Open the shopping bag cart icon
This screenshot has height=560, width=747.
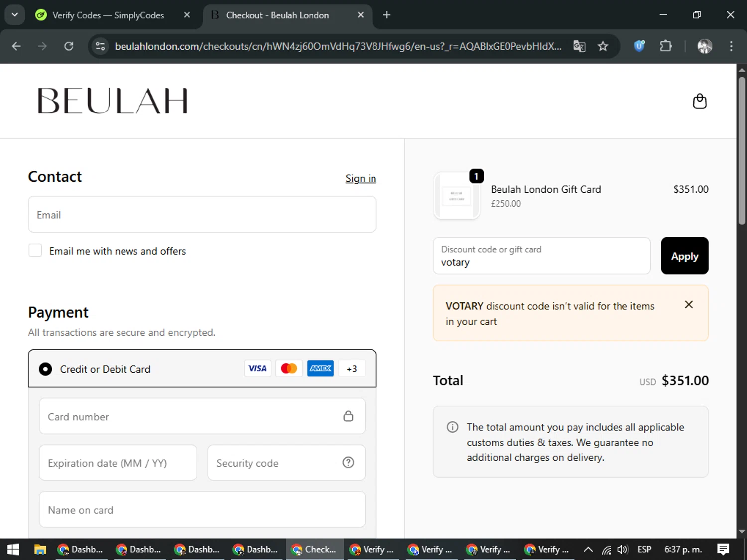pos(700,101)
